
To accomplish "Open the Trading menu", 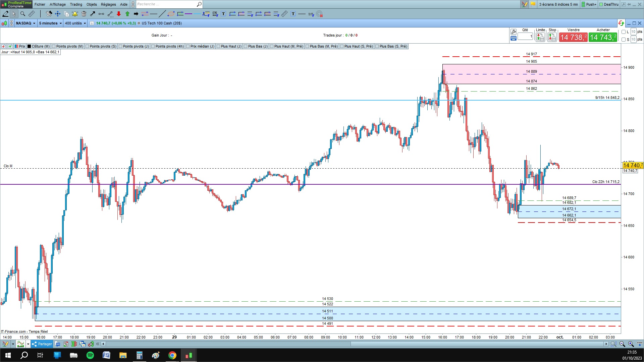I will 76,4.
